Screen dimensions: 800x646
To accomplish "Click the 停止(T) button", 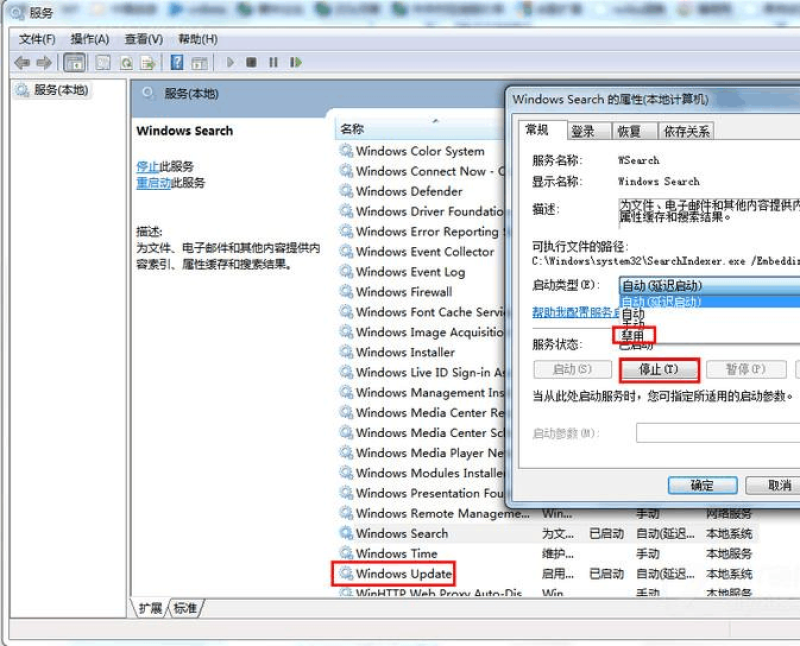I will coord(659,369).
